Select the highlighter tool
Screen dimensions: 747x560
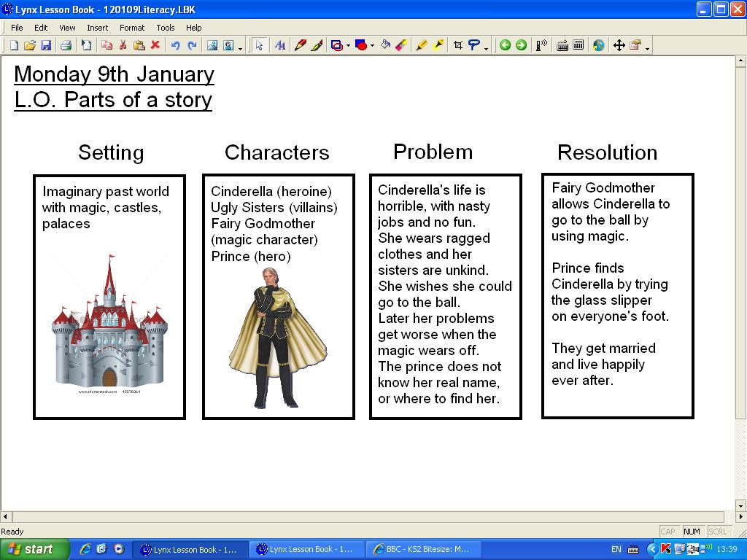pyautogui.click(x=422, y=45)
